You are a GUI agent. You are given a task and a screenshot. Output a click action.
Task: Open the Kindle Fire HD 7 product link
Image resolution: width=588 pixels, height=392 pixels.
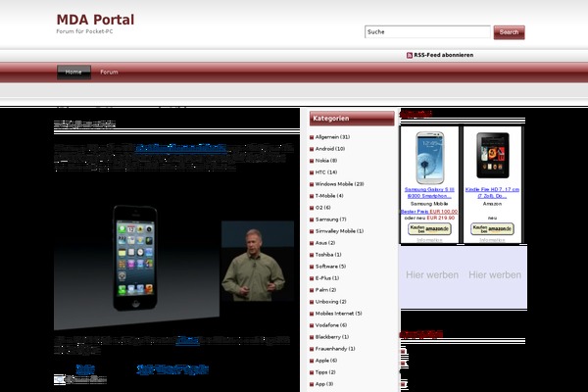click(x=492, y=192)
